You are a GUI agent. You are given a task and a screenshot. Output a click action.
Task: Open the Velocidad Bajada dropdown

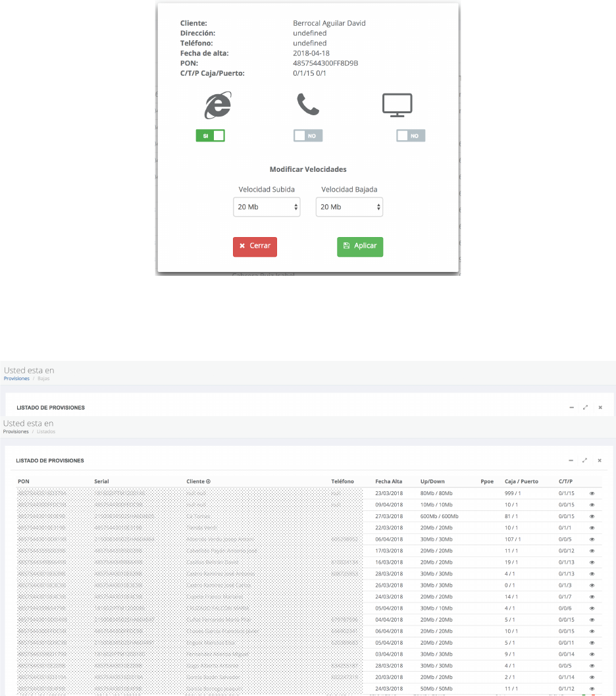349,207
